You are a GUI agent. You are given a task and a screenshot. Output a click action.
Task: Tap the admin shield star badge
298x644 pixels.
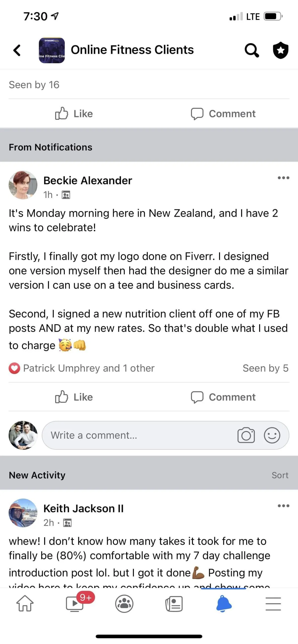[x=280, y=50]
